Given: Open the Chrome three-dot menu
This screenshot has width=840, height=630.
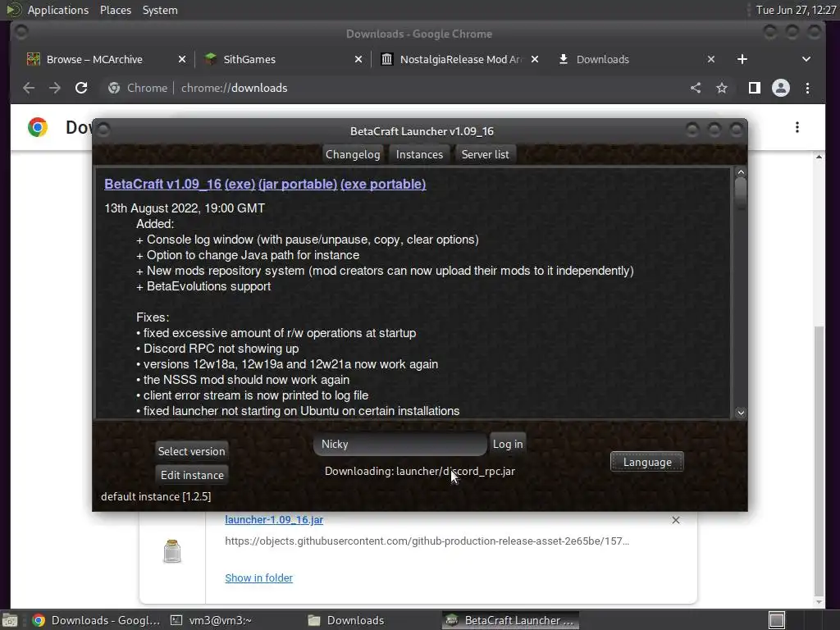Looking at the screenshot, I should click(807, 88).
